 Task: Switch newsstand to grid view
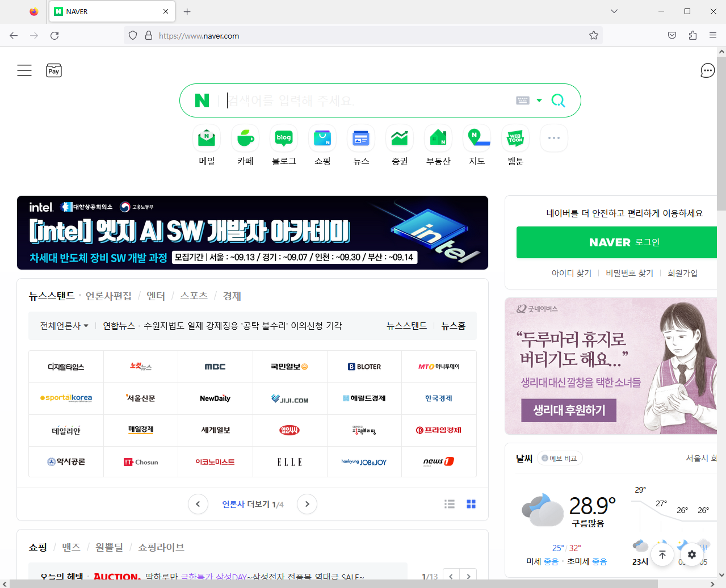471,504
